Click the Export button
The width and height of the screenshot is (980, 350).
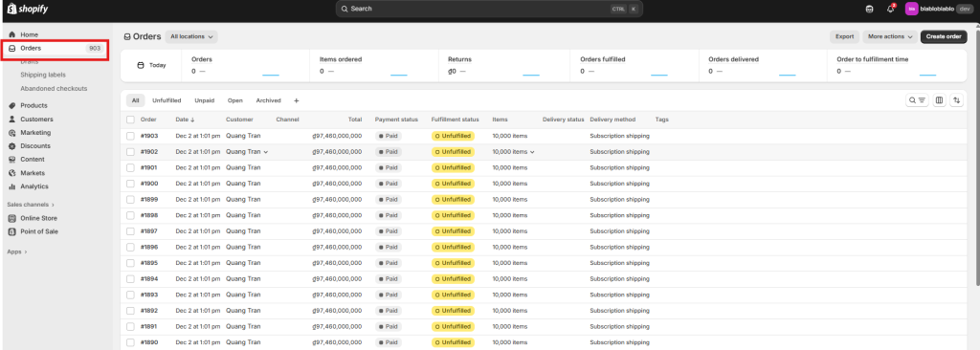[844, 37]
